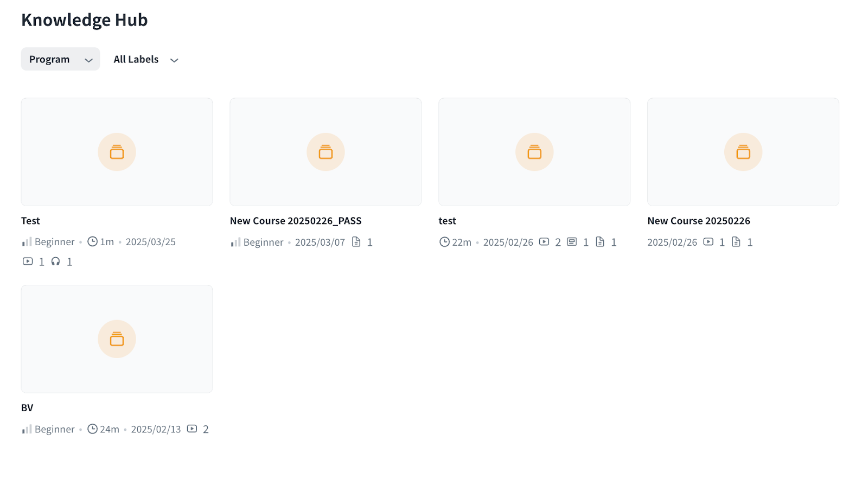Click the document icon under New Course 20250226_PASS
This screenshot has width=868, height=485.
click(356, 242)
